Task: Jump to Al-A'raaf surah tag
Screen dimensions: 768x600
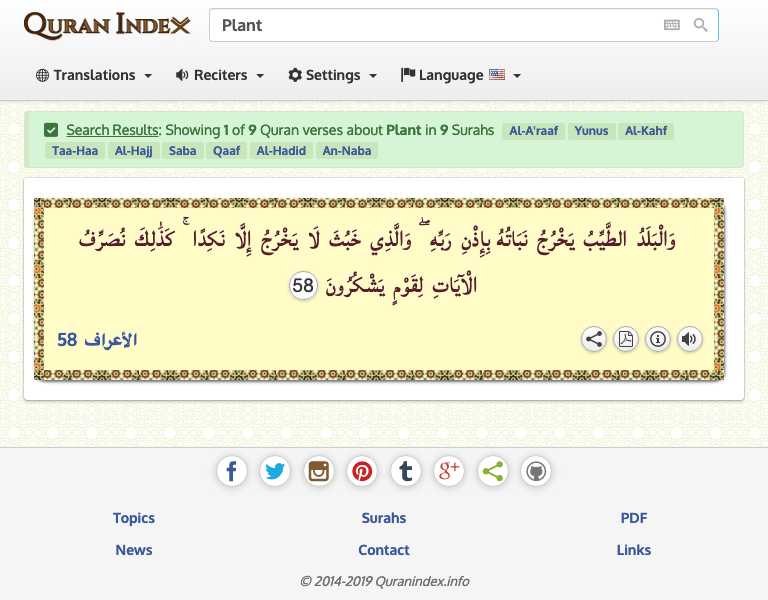Action: (533, 131)
